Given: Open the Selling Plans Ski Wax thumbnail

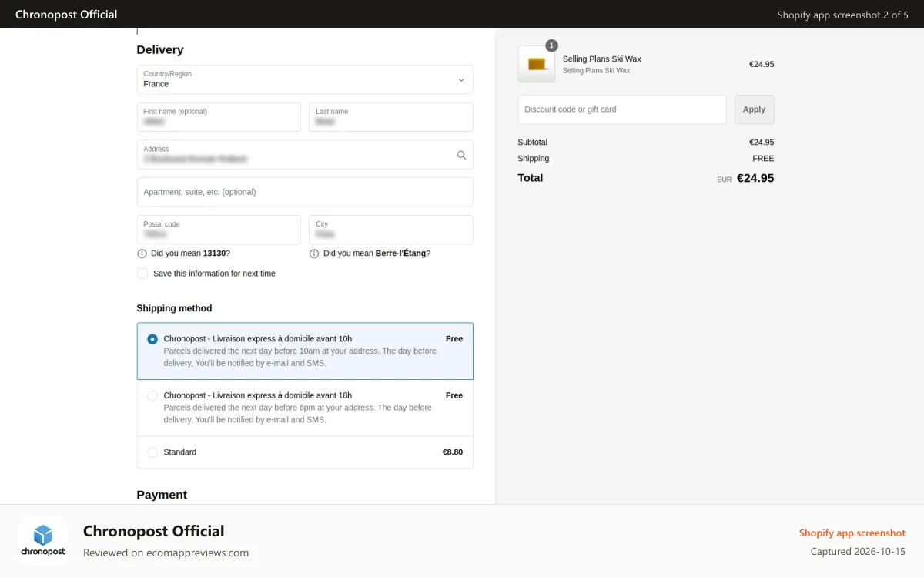Looking at the screenshot, I should coord(537,64).
